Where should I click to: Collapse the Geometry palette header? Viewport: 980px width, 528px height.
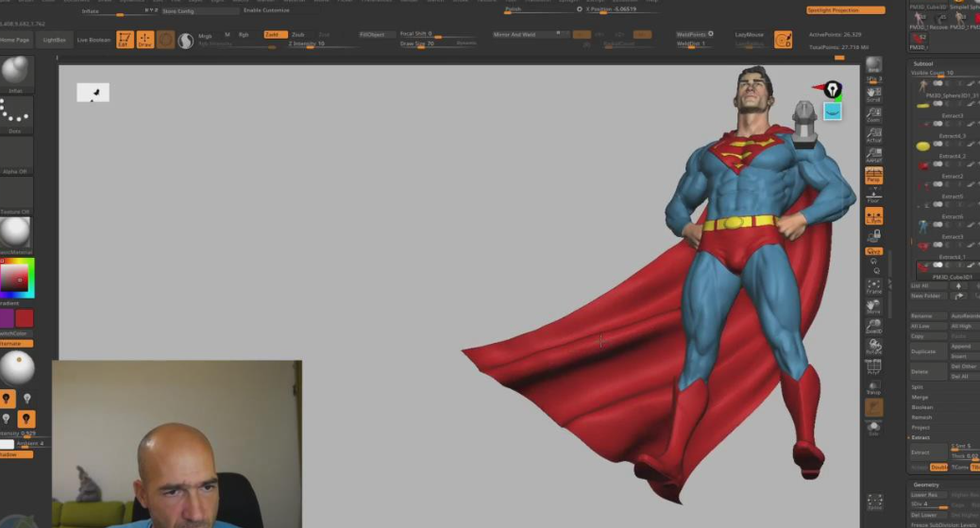[925, 485]
